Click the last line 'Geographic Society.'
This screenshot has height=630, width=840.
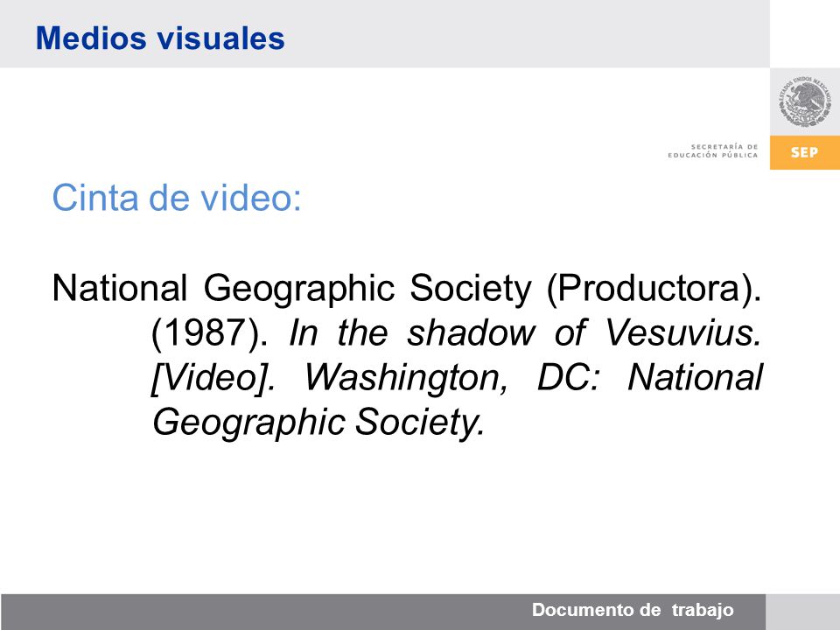pos(318,423)
